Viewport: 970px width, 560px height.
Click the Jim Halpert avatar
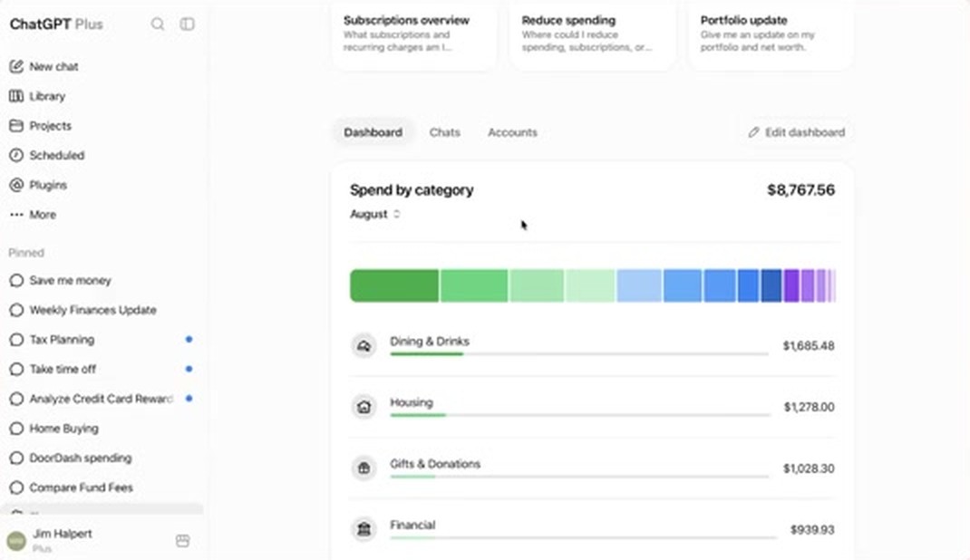pyautogui.click(x=16, y=541)
